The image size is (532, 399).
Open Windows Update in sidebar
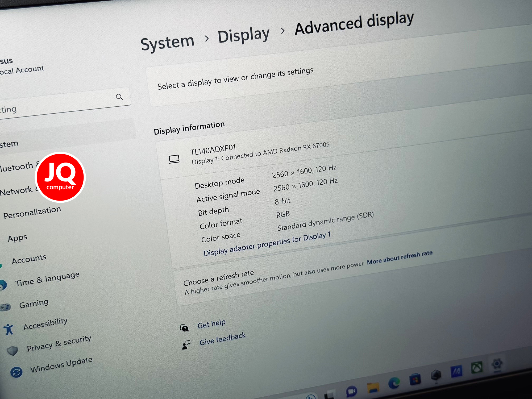pos(61,365)
